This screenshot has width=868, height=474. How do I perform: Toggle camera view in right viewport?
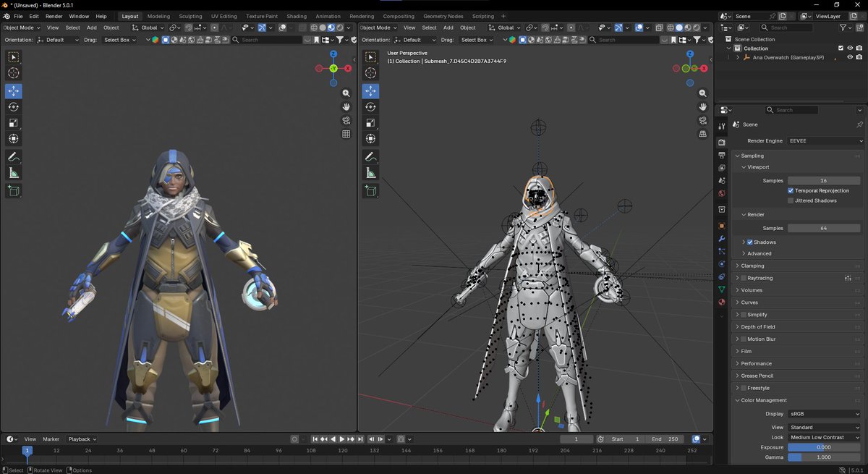(x=702, y=120)
